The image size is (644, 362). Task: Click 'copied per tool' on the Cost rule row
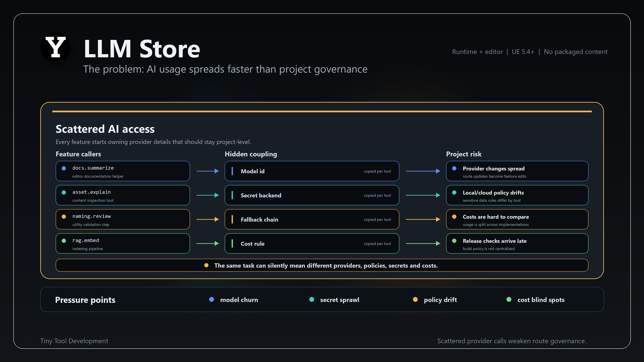click(377, 244)
